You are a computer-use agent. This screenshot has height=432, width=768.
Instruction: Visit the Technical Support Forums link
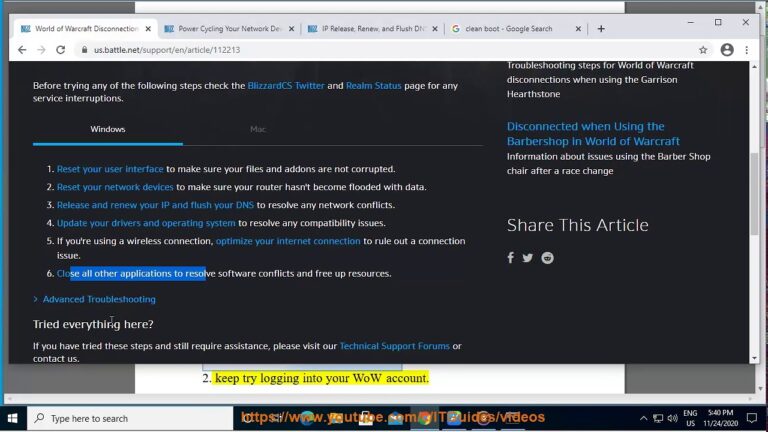(395, 346)
